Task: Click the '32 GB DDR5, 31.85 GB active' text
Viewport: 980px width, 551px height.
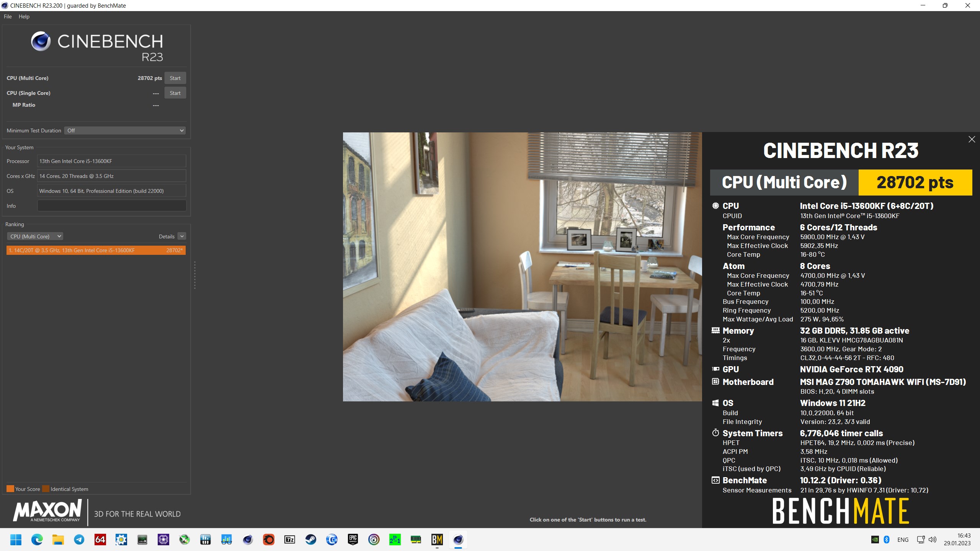Action: point(855,331)
